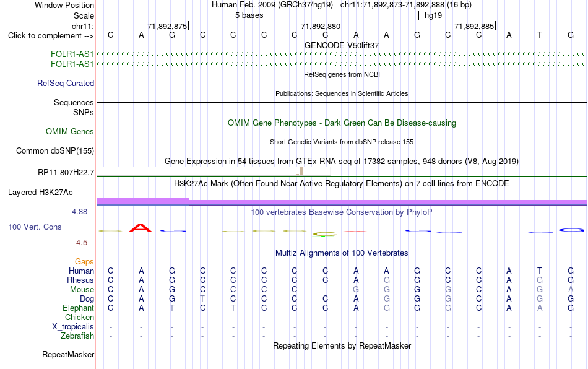Open 'Multiz Alignments of 100 Vertebrates' title

(x=342, y=253)
